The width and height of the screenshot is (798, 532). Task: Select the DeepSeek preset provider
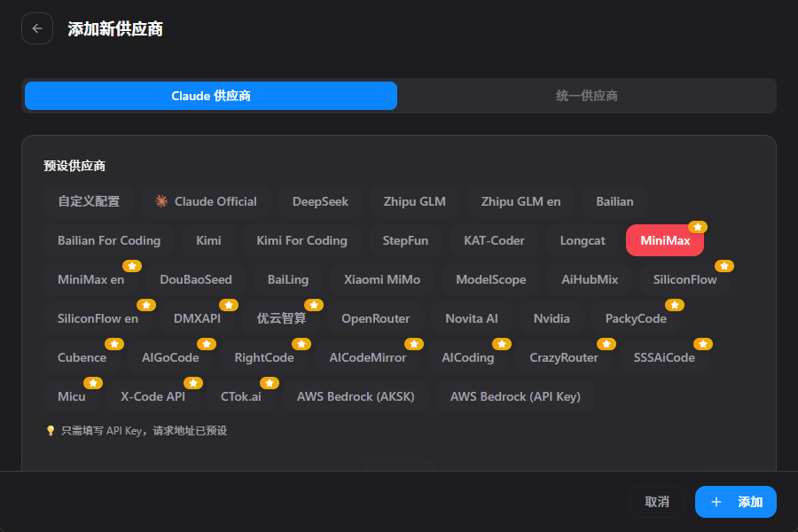click(320, 201)
